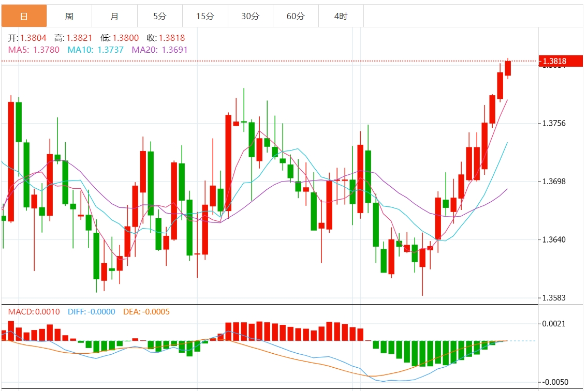Click the DIFF: -0.0000 label
Viewport: 588px width, 391px height.
(92, 312)
